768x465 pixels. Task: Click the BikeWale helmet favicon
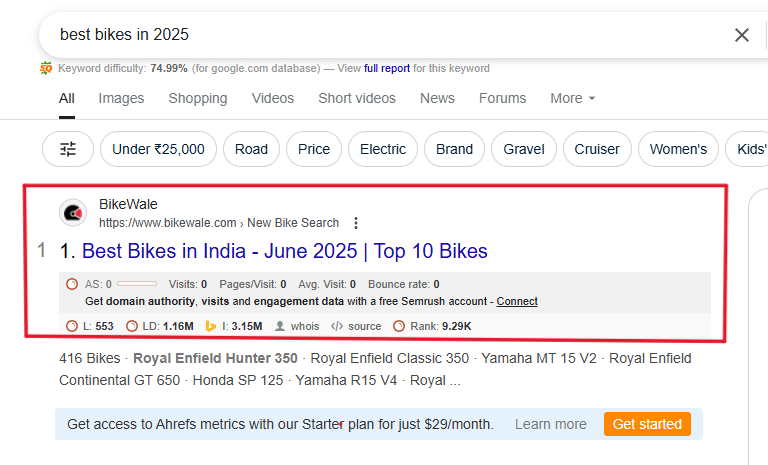(x=73, y=213)
